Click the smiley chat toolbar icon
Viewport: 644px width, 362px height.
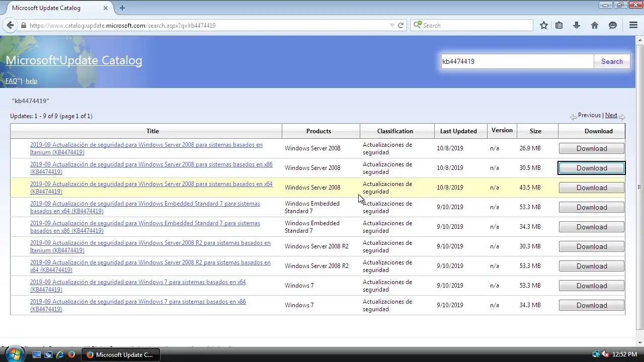[x=613, y=25]
